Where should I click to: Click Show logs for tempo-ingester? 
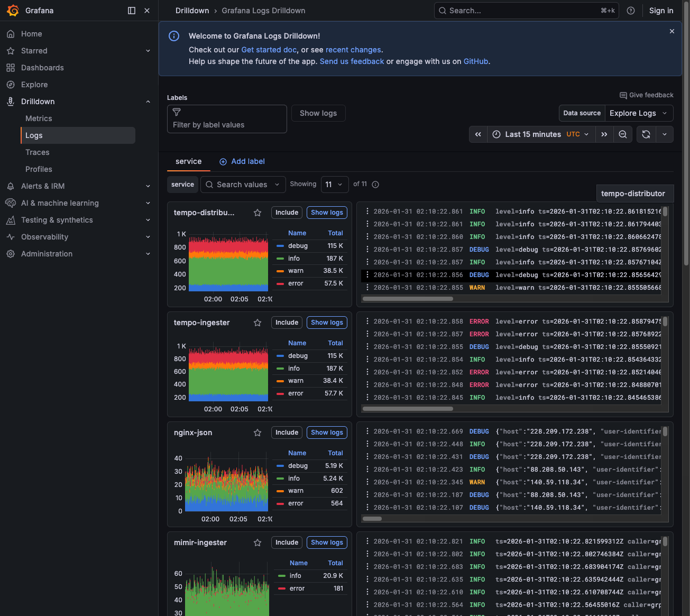(x=327, y=323)
